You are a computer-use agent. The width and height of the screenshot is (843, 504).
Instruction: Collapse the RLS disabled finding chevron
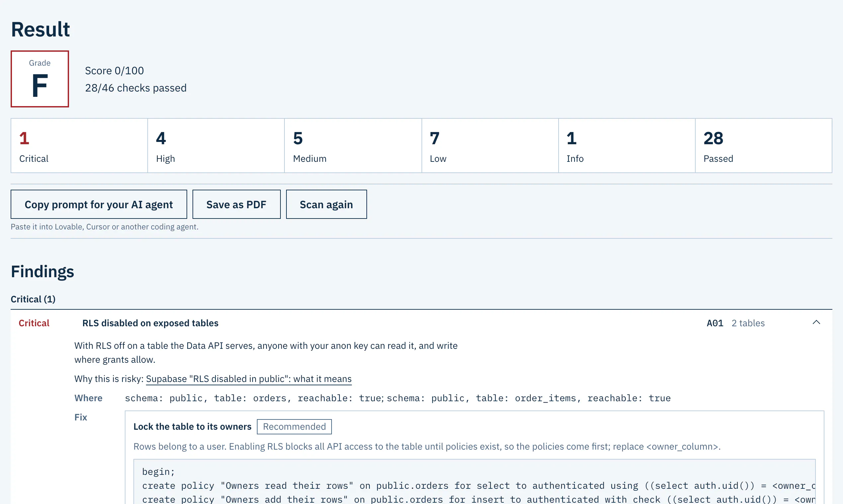coord(816,323)
